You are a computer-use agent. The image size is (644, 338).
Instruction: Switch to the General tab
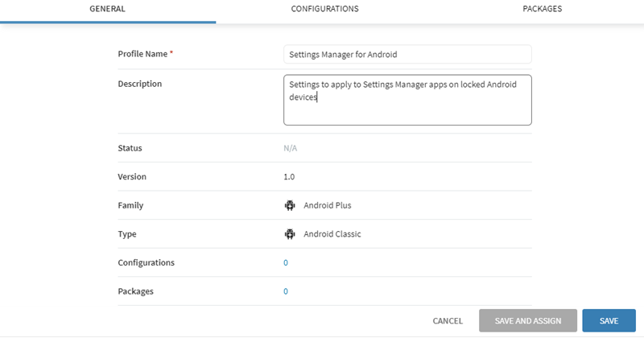coord(107,9)
